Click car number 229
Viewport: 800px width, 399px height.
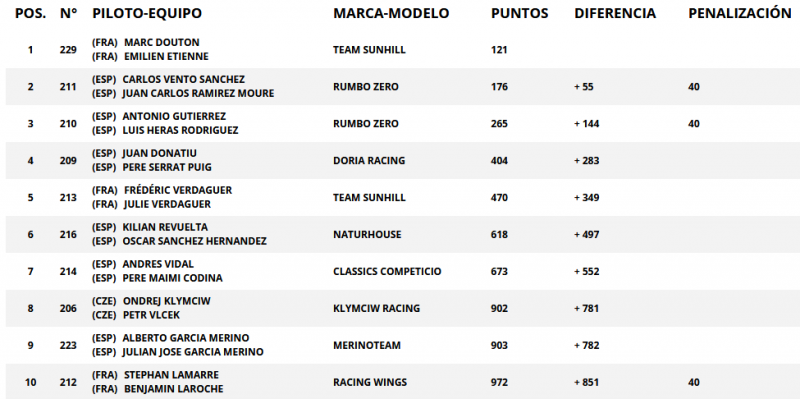tap(68, 50)
